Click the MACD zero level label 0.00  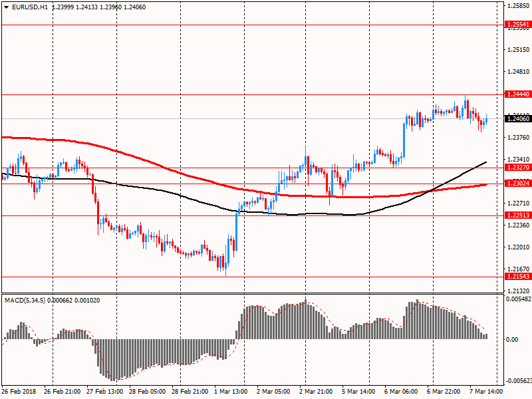point(512,339)
